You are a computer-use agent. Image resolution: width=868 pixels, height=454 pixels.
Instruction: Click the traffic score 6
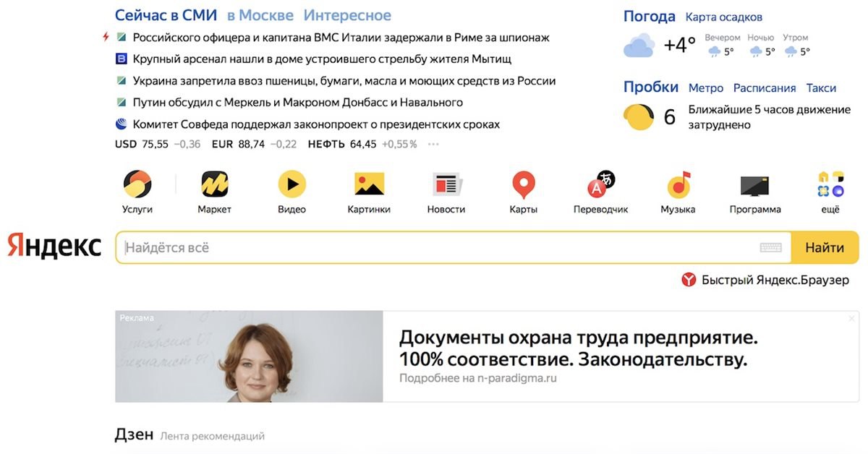[670, 117]
